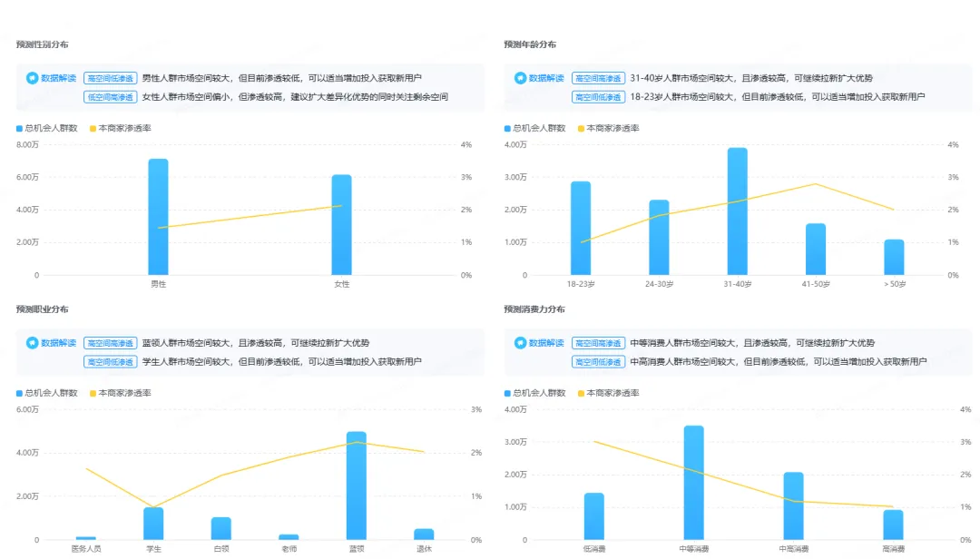Click the 数据解读 icon in 预测性别分布 panel
Viewport: 980px width, 559px height.
click(32, 78)
